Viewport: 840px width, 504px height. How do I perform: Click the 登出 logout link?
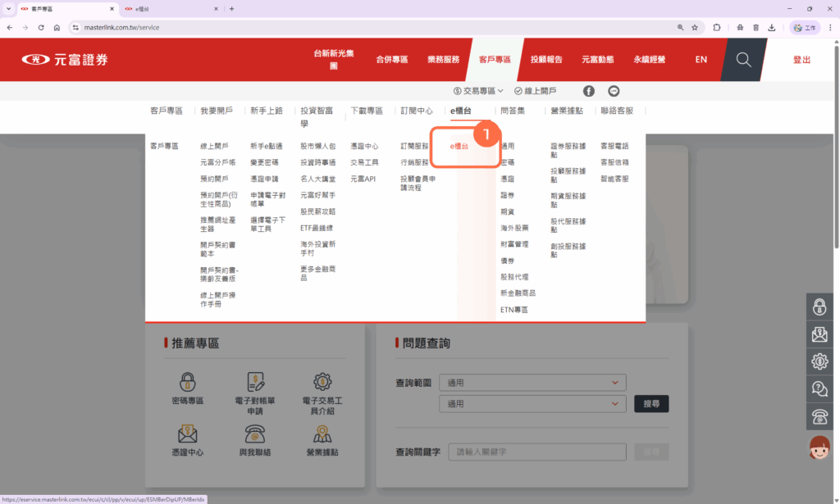[x=801, y=60]
